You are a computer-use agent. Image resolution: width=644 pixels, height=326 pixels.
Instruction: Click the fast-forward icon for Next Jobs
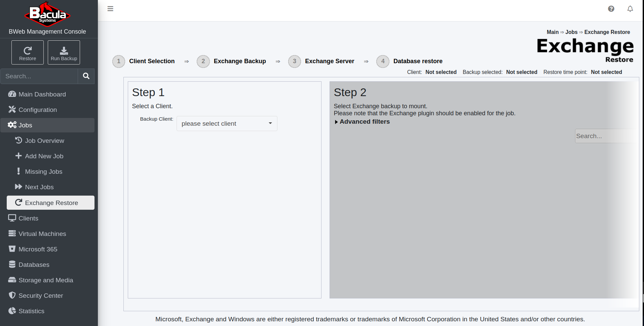tap(18, 187)
